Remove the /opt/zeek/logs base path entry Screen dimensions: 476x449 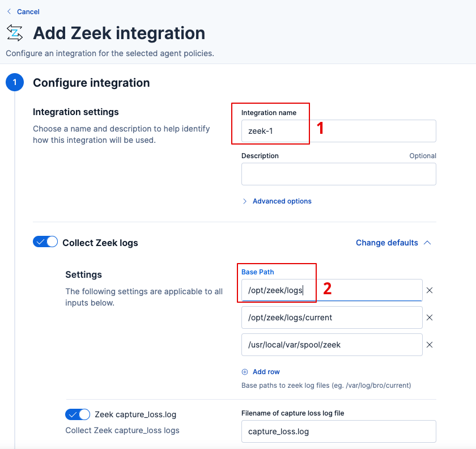coord(430,290)
